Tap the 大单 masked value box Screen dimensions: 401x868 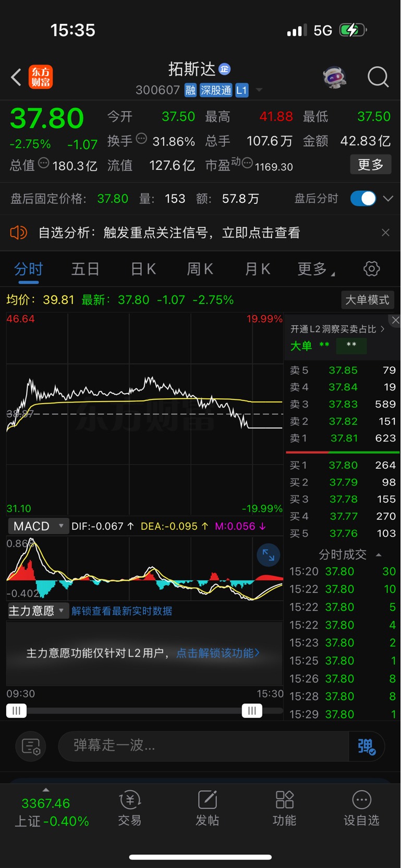[x=351, y=346]
